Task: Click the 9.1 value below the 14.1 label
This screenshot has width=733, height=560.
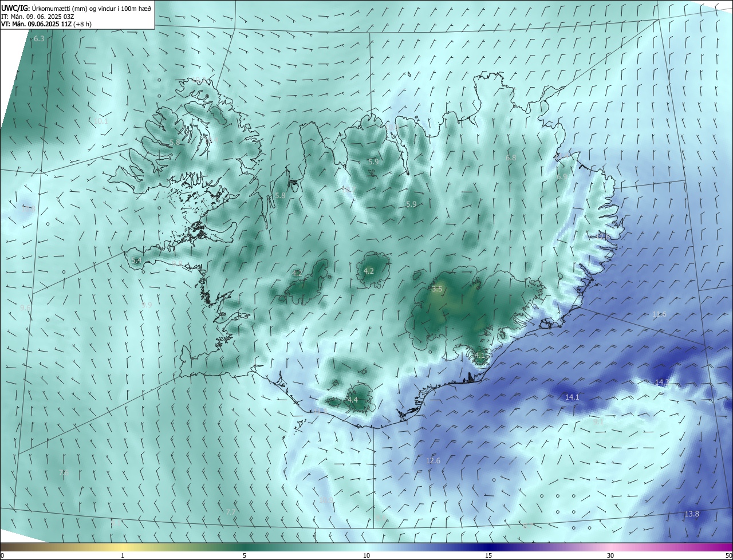Action: point(599,421)
